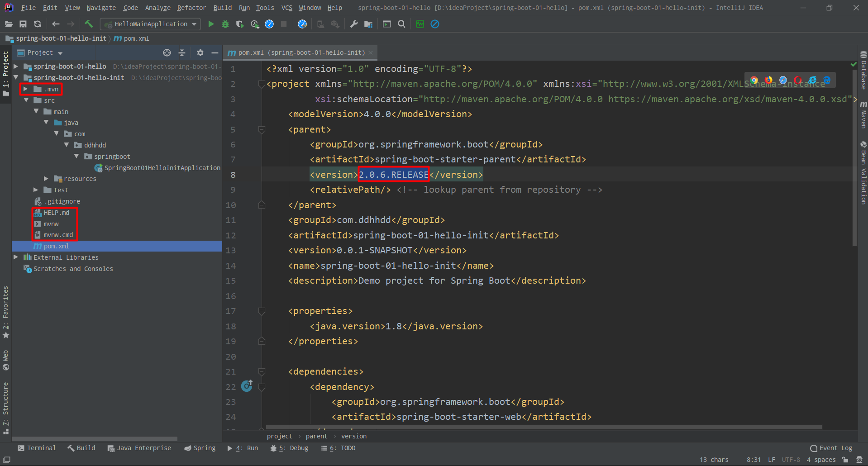Viewport: 868px width, 466px height.
Task: Open project settings gear in Project panel
Action: [x=200, y=53]
